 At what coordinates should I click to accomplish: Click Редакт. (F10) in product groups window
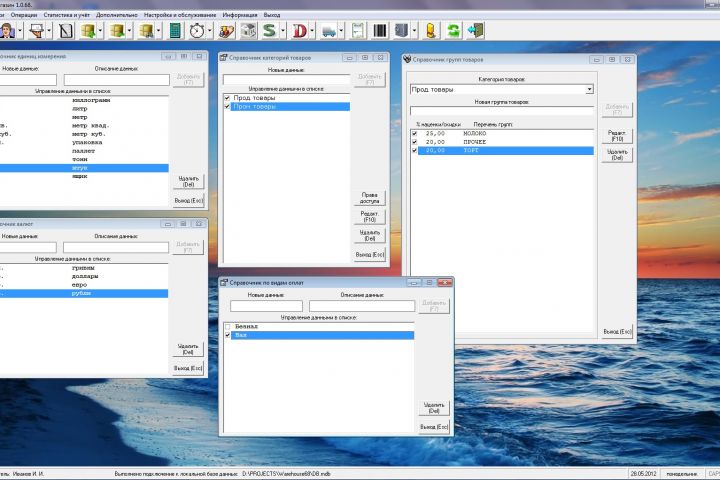(617, 136)
